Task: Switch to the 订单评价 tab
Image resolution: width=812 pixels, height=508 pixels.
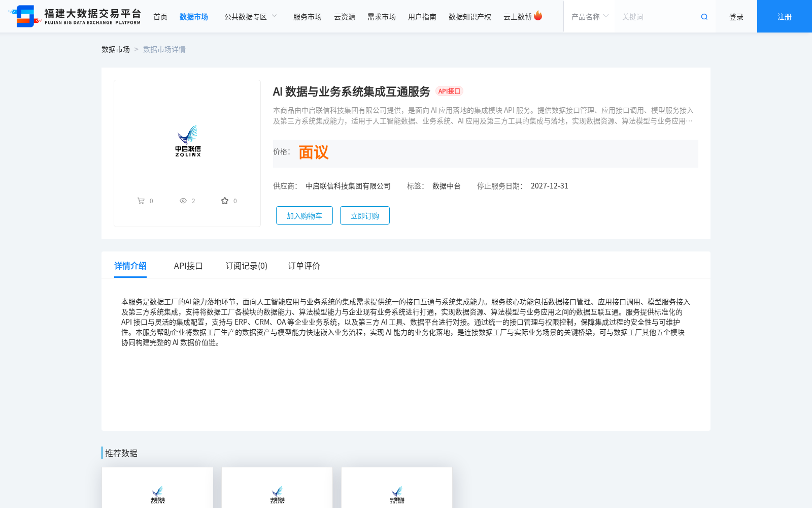Action: [304, 266]
